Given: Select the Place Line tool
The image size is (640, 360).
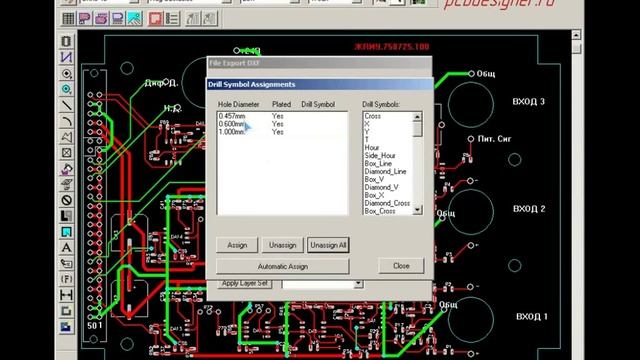Looking at the screenshot, I should 67,105.
